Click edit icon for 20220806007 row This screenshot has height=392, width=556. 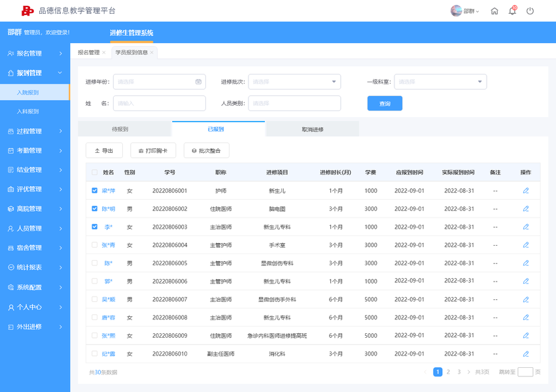(x=526, y=299)
